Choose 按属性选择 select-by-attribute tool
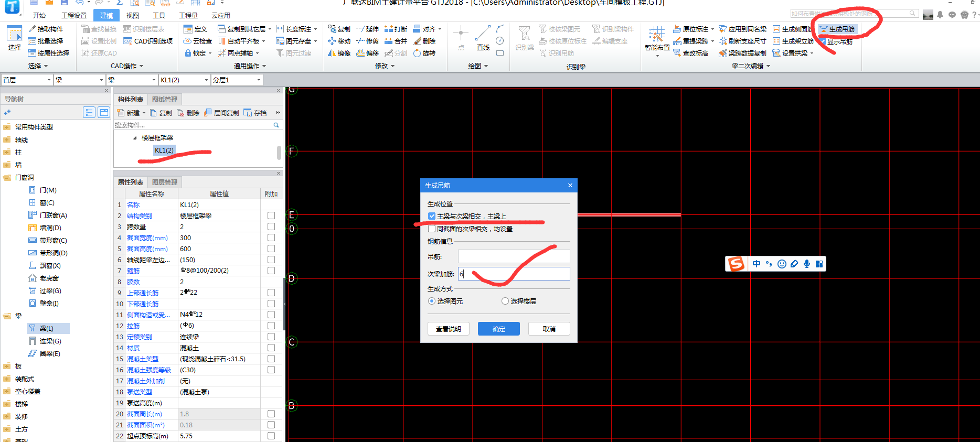The image size is (980, 442). click(x=49, y=53)
